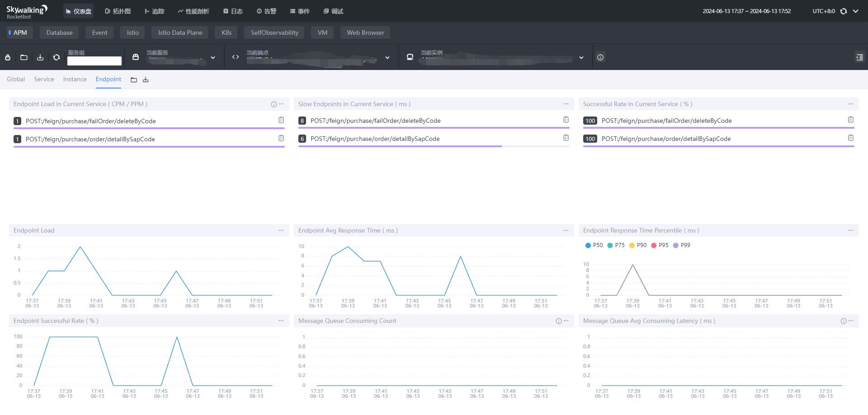Open the 追踪 trace menu
The image size is (868, 415).
pyautogui.click(x=154, y=11)
